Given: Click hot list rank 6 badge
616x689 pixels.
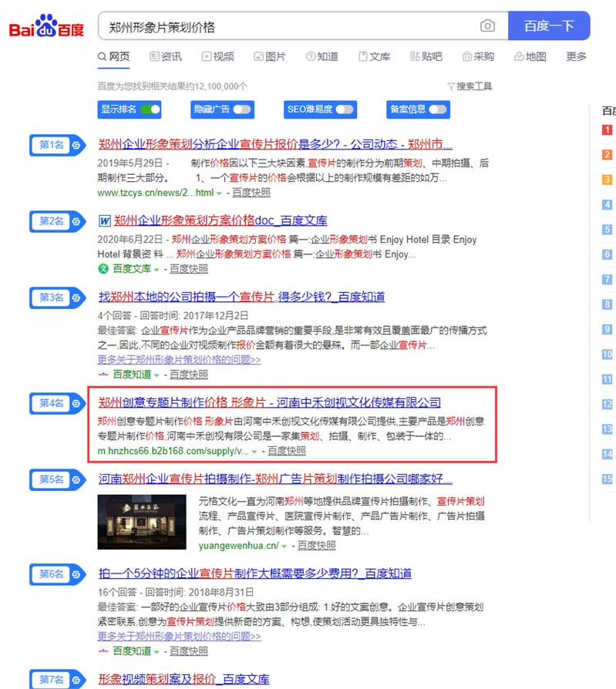Looking at the screenshot, I should [x=608, y=255].
